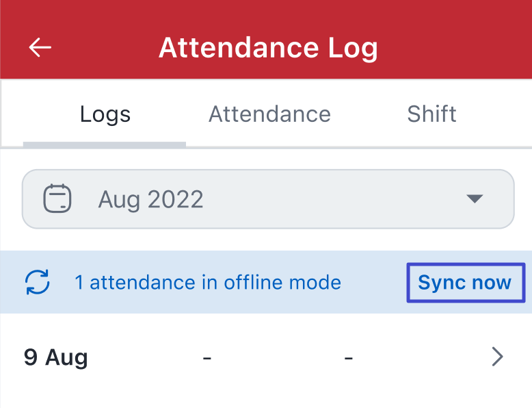Click the underline indicator beneath Logs

[105, 144]
